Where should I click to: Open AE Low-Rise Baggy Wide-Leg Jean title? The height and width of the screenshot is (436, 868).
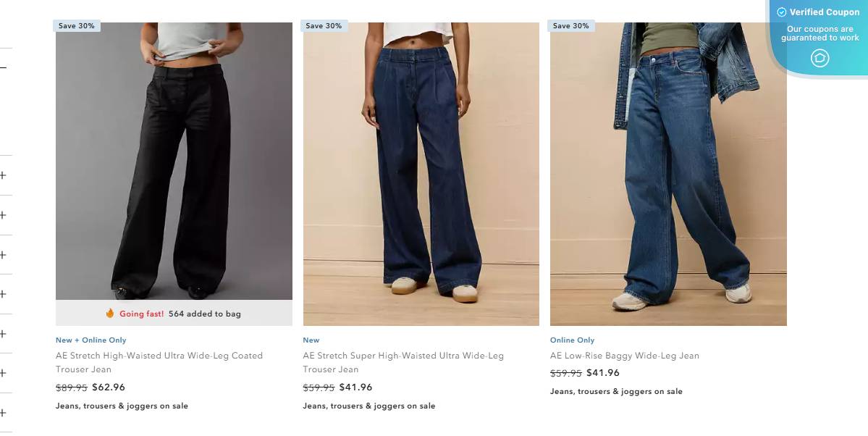[x=625, y=356]
